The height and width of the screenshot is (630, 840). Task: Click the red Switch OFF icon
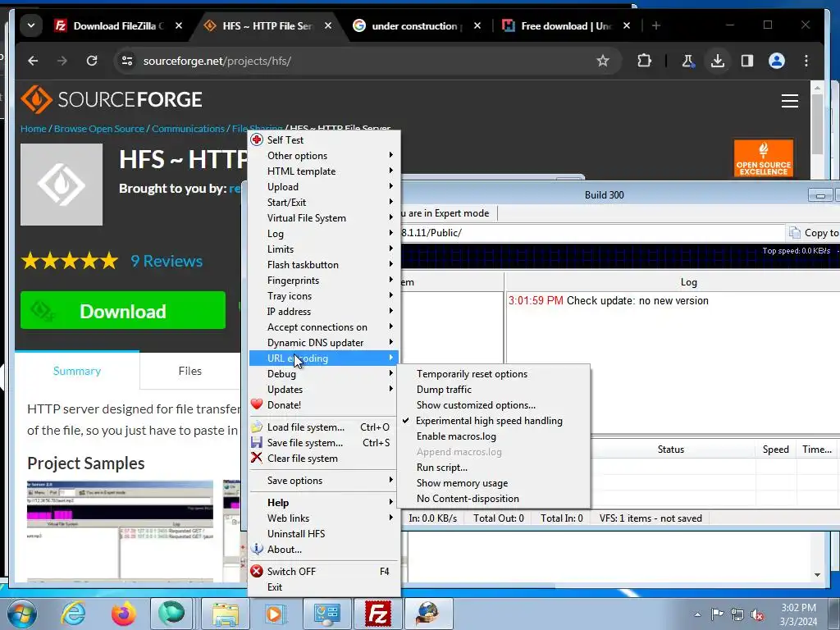click(257, 571)
